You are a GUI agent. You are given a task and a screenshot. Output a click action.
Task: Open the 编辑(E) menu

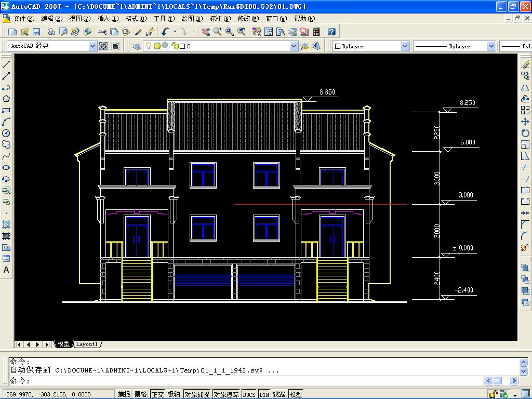click(x=51, y=19)
